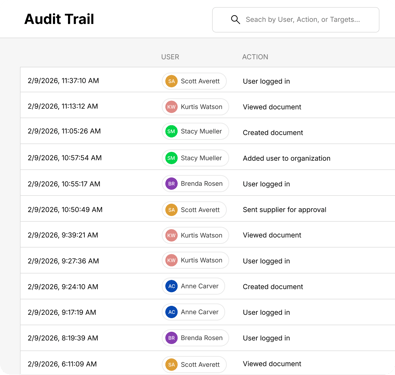Click Stacy Mueller avatar in 11:05:26 AM row
Viewport: 395px width, 375px height.
point(171,131)
